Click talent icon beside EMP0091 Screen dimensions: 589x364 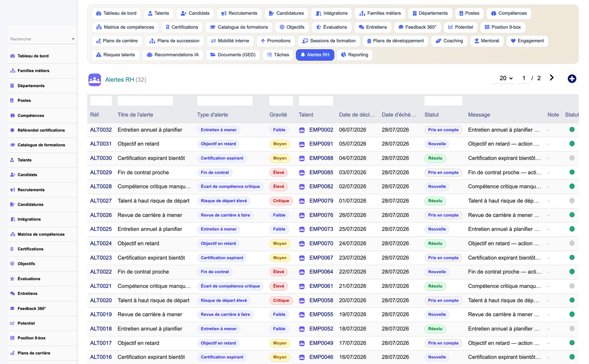tap(302, 144)
